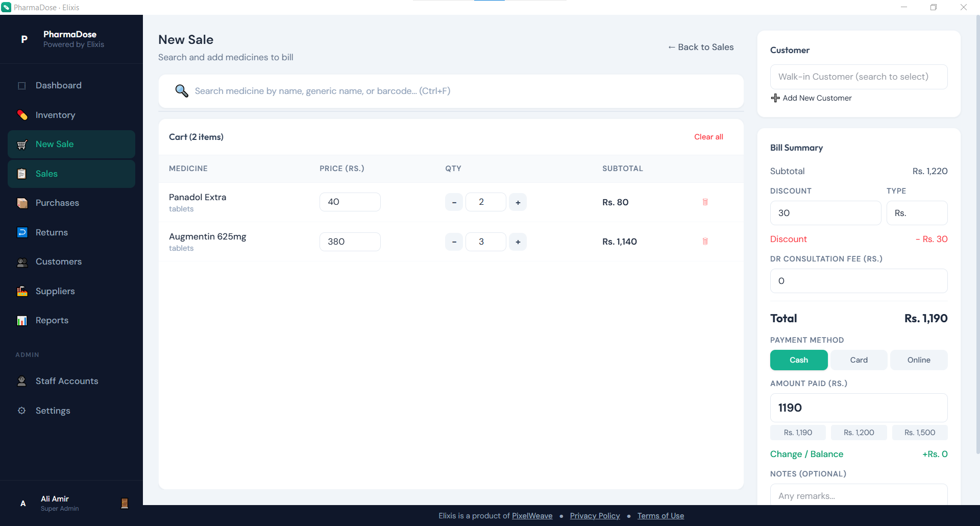Click the logout door icon beside Ali Amir
980x526 pixels.
(125, 503)
